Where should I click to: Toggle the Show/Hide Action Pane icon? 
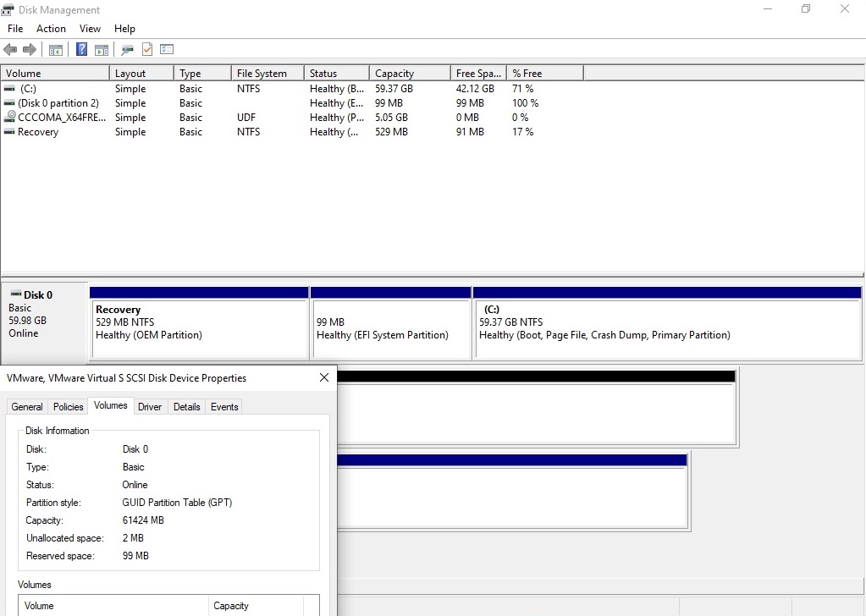click(102, 50)
